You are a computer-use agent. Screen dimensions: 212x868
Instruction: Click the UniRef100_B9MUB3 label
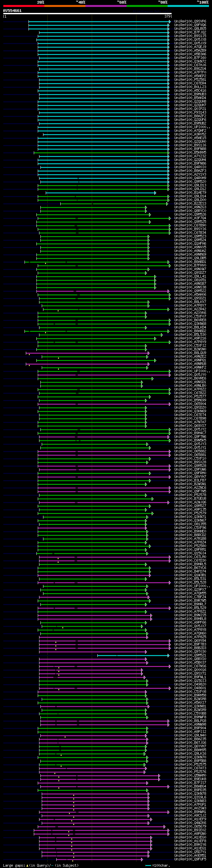pos(190,94)
